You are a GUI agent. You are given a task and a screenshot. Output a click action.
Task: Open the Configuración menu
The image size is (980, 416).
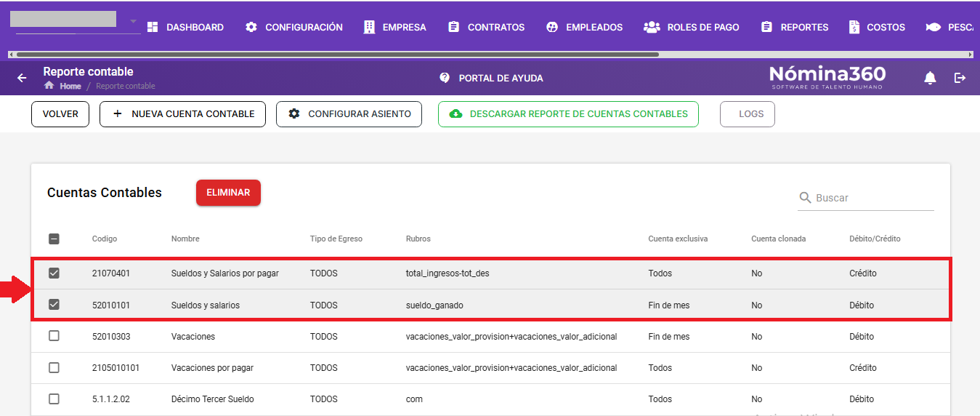tap(294, 27)
